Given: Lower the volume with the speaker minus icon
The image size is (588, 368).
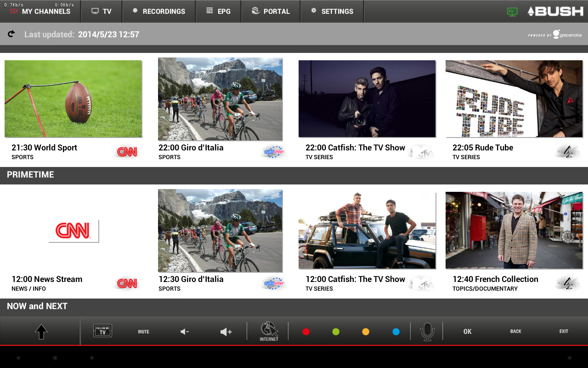Looking at the screenshot, I should [185, 332].
